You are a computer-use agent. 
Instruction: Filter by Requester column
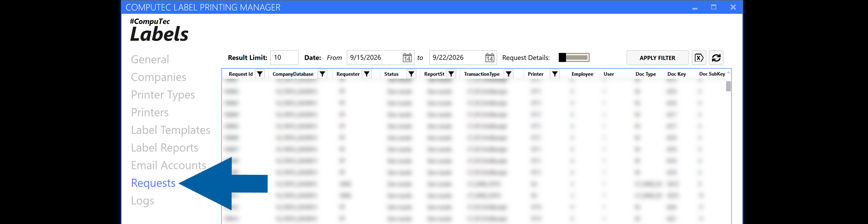[x=367, y=74]
